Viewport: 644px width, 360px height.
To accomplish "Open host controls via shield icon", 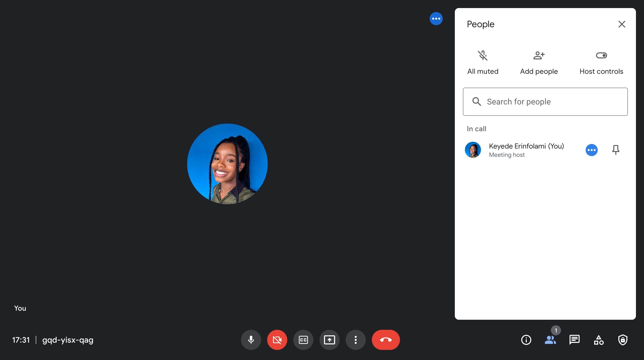I will [x=623, y=340].
